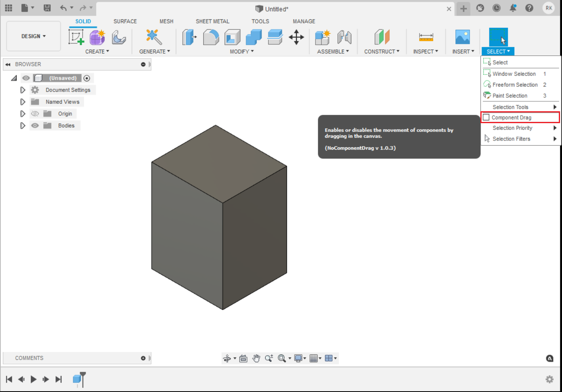Open the MODIFY dropdown menu
Image resolution: width=562 pixels, height=392 pixels.
pos(241,51)
